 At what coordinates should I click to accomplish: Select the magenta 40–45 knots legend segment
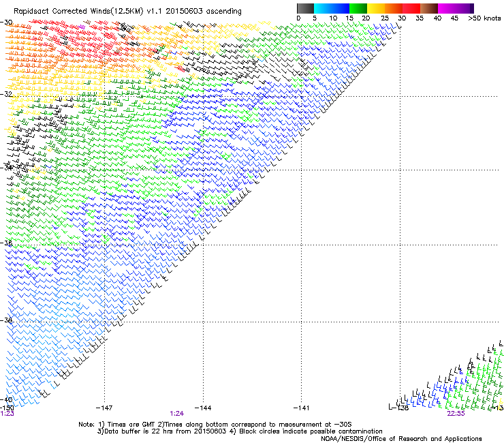[447, 8]
